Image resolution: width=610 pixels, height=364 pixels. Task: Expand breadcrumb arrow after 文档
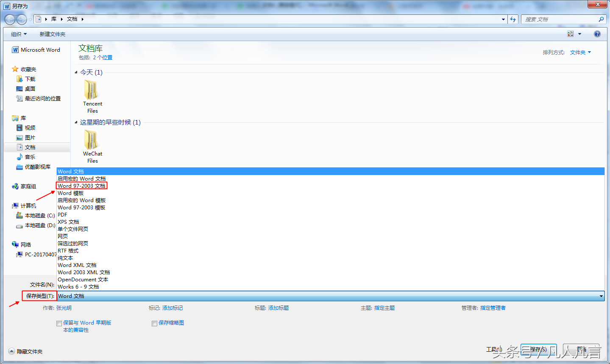pyautogui.click(x=82, y=19)
